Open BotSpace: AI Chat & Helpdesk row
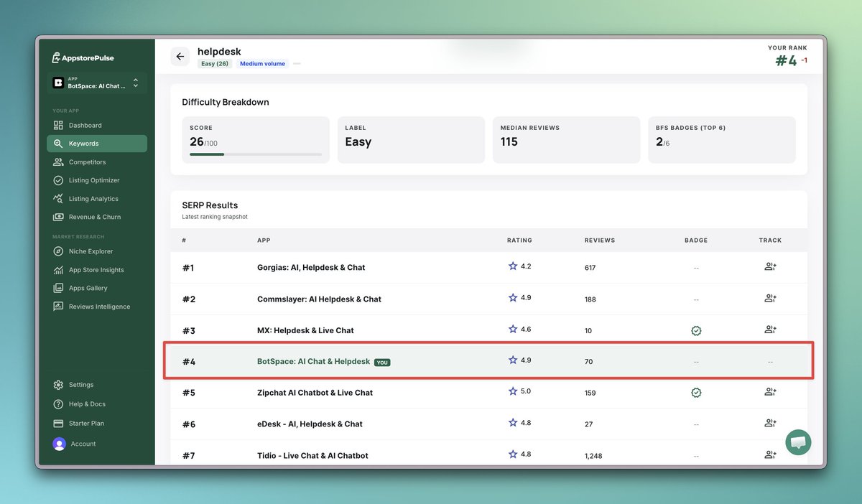Image resolution: width=862 pixels, height=504 pixels. [488, 361]
